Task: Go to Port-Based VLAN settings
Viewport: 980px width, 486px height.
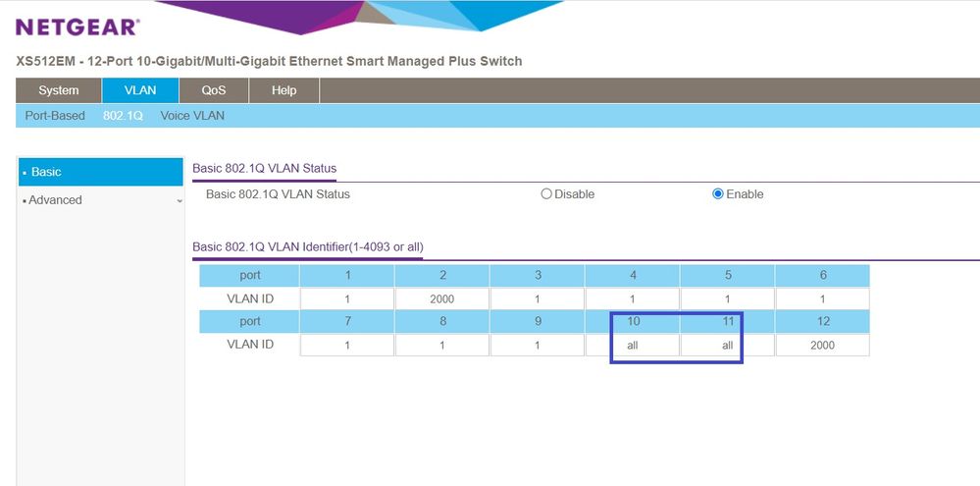Action: [55, 116]
